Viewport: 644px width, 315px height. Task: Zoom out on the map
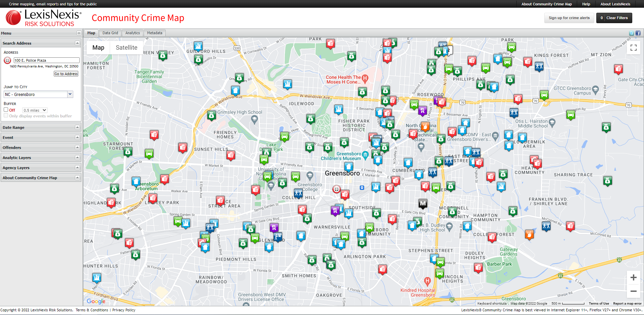coord(634,291)
